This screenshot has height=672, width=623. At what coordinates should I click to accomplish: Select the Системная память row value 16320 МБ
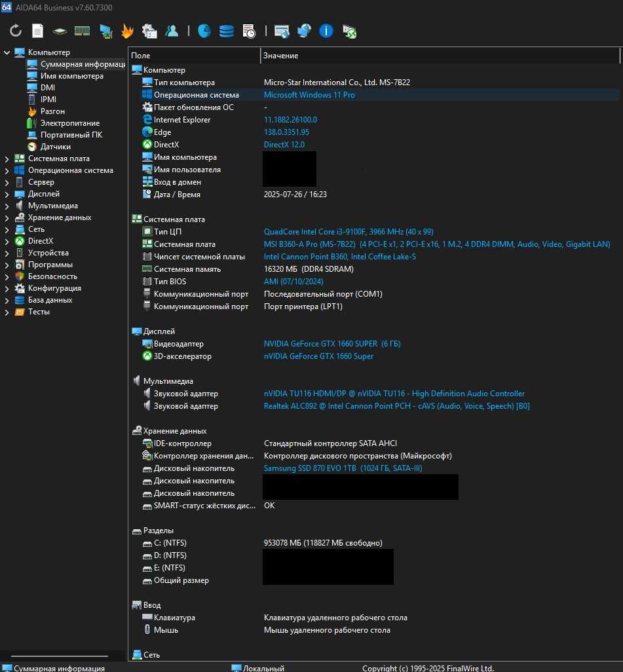[309, 269]
